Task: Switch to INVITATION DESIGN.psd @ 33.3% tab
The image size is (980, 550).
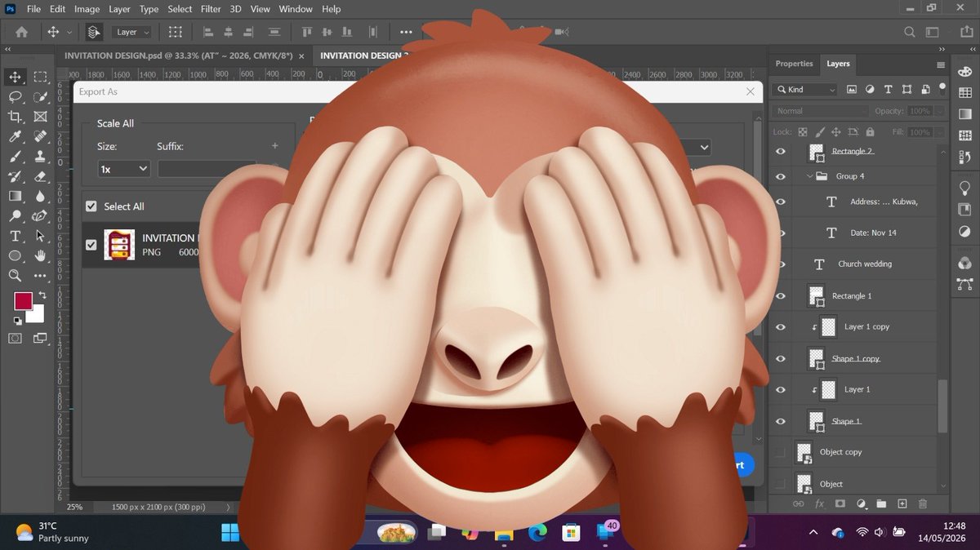Action: [178, 55]
